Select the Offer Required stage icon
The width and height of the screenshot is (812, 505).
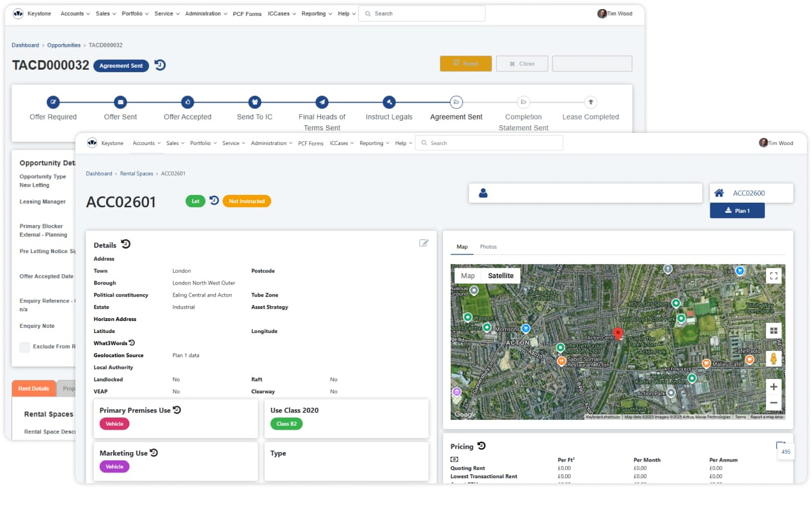(53, 102)
